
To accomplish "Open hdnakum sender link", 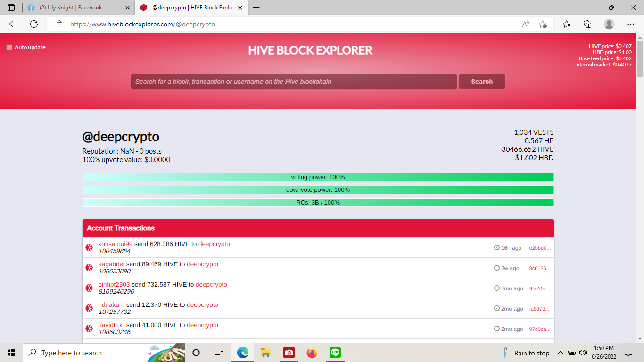I will click(111, 305).
